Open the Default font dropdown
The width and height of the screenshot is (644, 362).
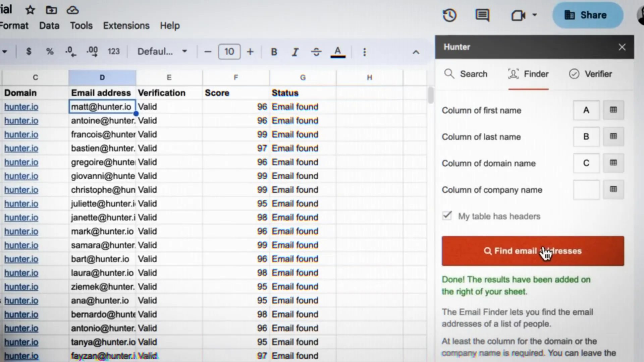pos(162,52)
